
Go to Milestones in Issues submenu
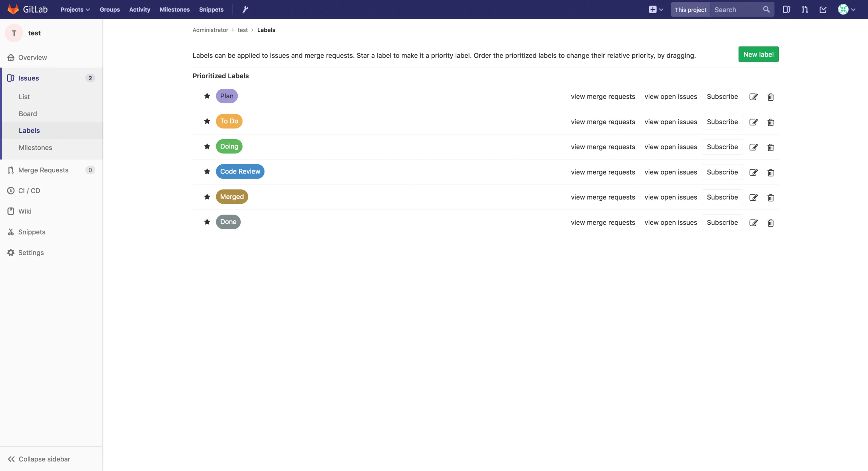35,148
